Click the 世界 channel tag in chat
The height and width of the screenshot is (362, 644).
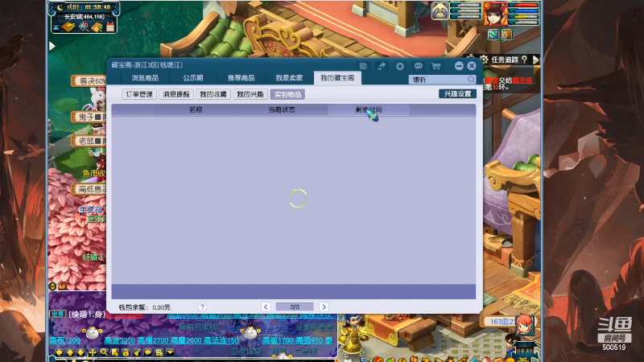(x=57, y=314)
